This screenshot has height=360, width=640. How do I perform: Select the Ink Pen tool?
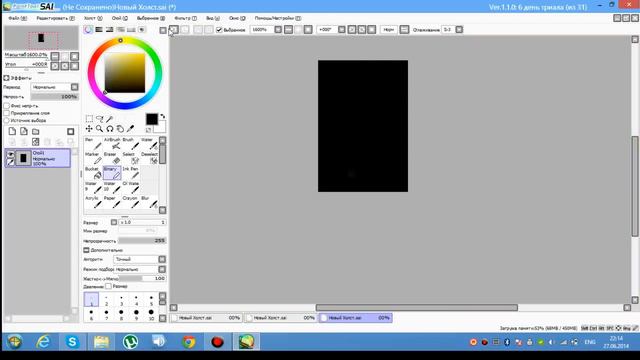pyautogui.click(x=131, y=173)
